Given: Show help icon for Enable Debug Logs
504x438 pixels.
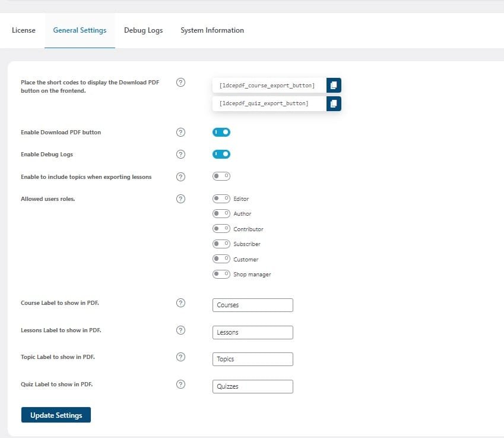Looking at the screenshot, I should [x=180, y=155].
